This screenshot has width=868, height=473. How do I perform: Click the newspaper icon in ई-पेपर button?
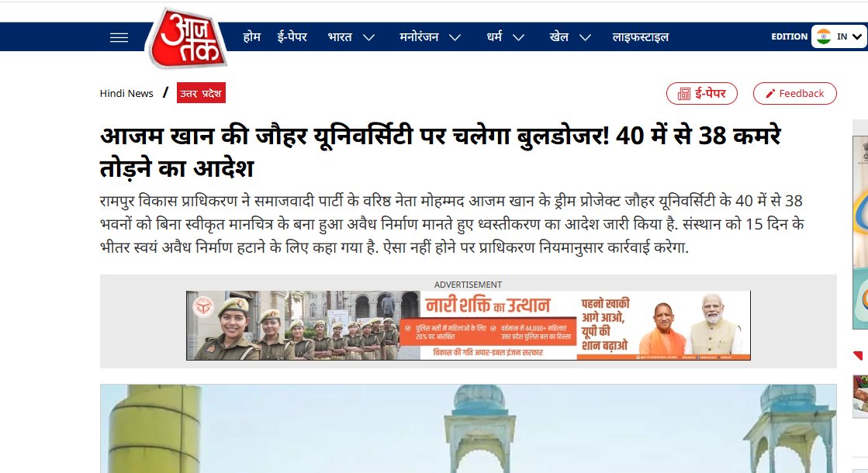[684, 94]
